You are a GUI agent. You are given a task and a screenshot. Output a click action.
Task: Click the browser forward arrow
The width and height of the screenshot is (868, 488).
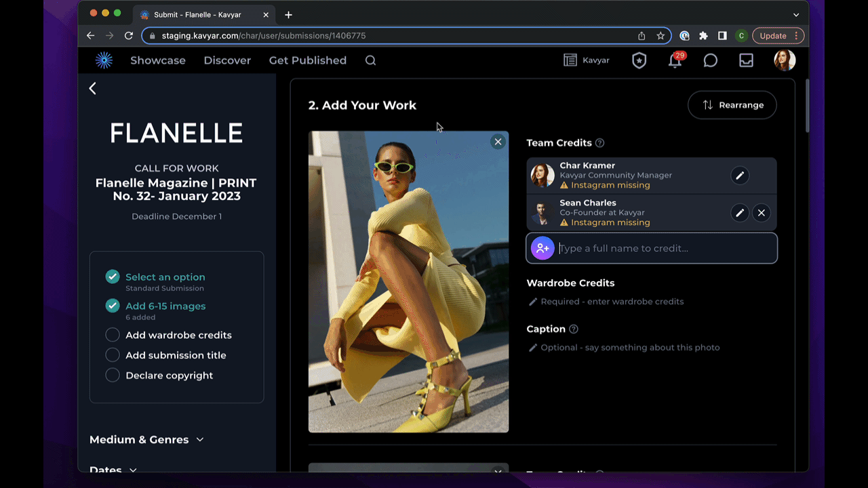[x=110, y=36]
